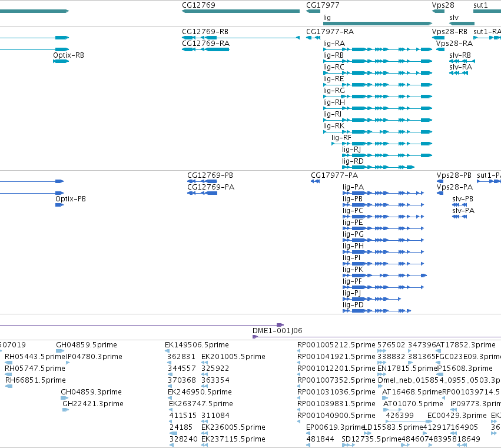Click the lig-PA protein label

353,187
